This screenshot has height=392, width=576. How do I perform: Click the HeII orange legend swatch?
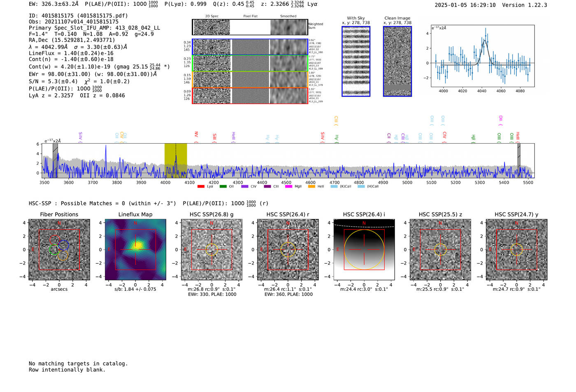(311, 187)
